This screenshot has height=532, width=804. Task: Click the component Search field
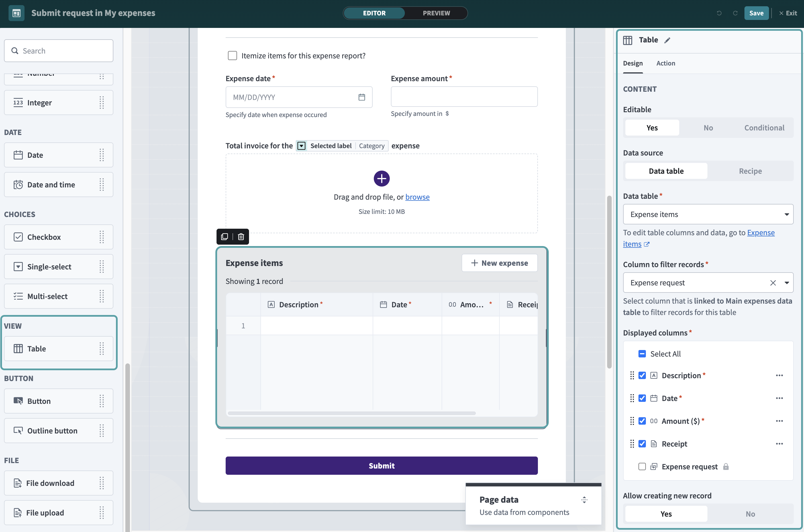tap(59, 51)
